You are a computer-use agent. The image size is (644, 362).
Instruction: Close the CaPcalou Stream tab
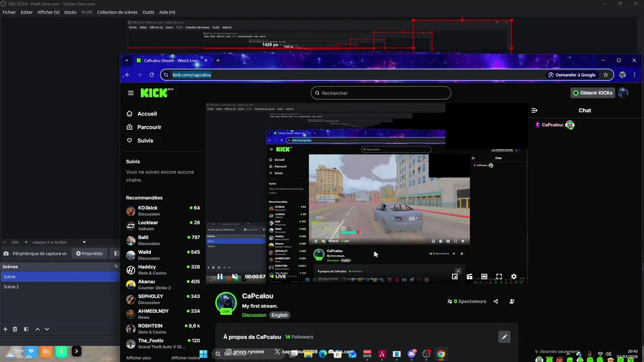pyautogui.click(x=206, y=60)
